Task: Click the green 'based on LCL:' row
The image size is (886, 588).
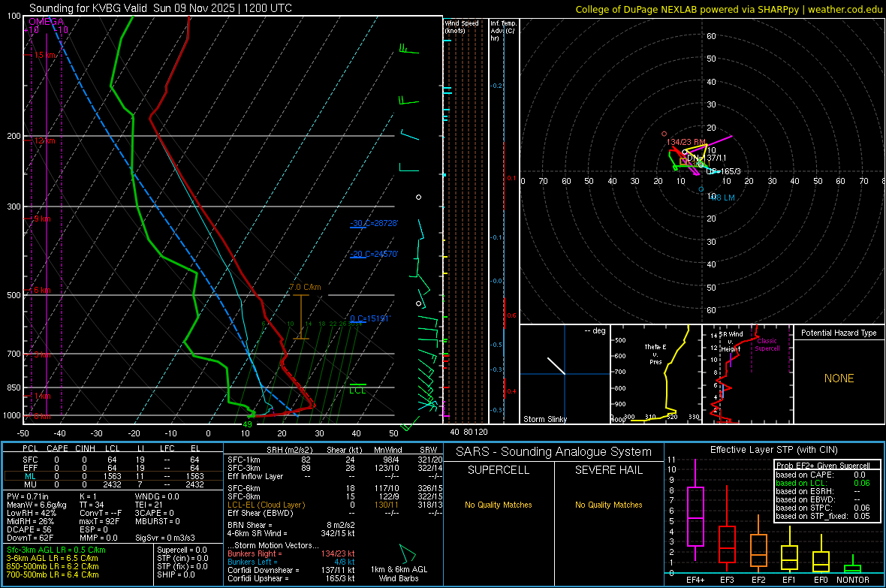Action: (x=823, y=483)
